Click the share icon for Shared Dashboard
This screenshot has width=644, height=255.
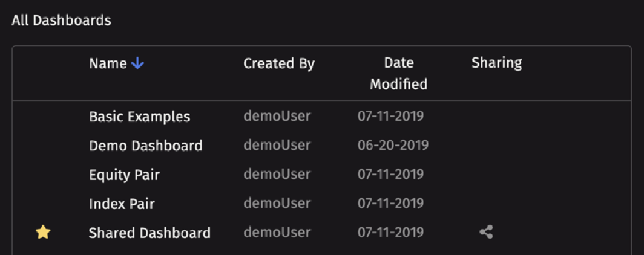tap(486, 233)
